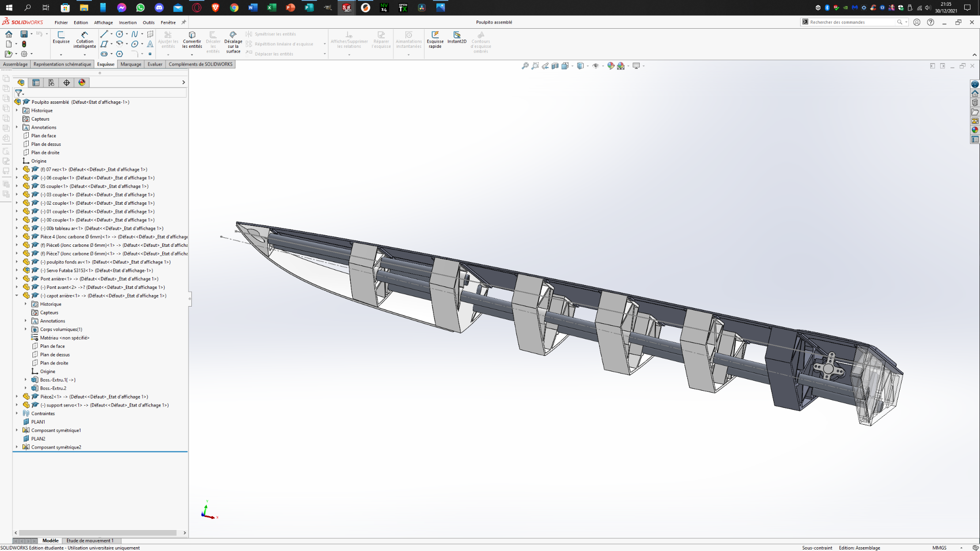Open the Insertion menu
Screen dimensions: 980x551
pos(127,22)
